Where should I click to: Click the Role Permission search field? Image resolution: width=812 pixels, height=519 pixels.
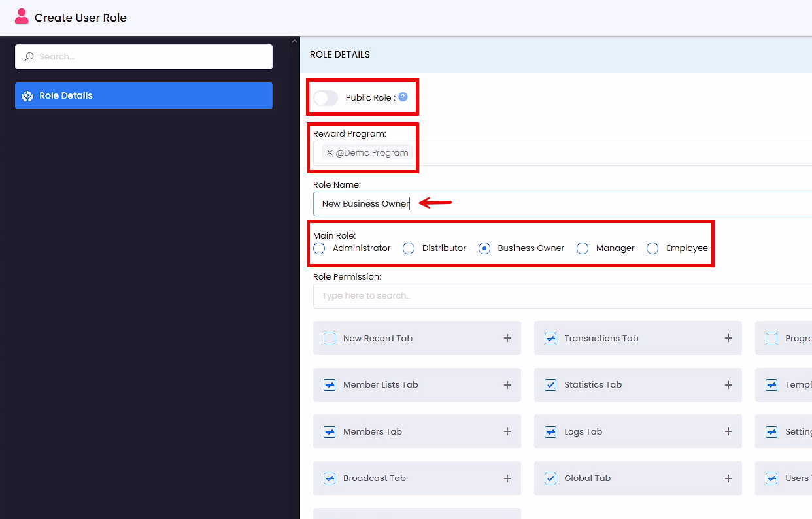coord(562,296)
